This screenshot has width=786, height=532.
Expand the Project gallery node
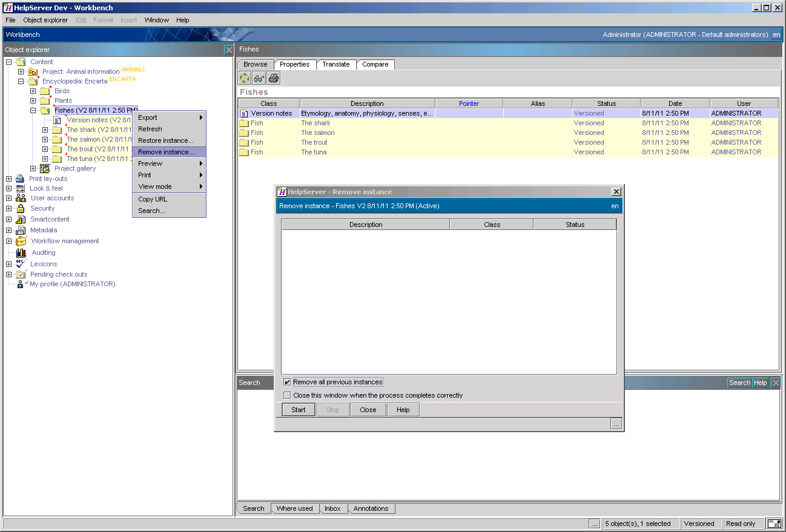click(x=33, y=168)
